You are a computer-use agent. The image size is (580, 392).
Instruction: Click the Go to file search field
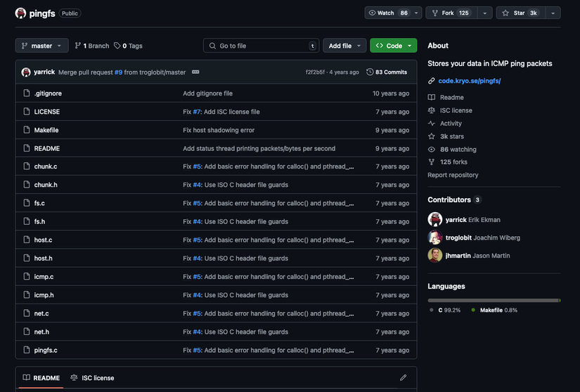261,46
